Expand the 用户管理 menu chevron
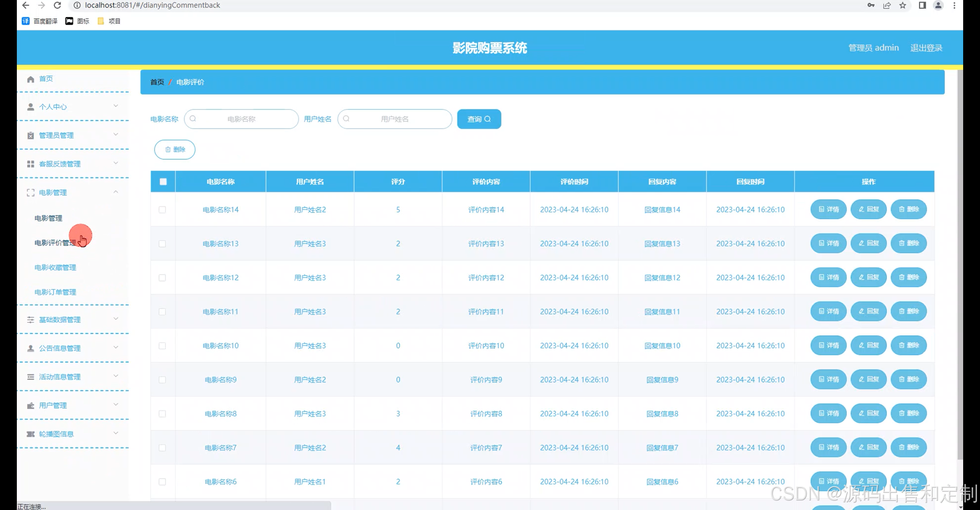The image size is (980, 510). [116, 405]
